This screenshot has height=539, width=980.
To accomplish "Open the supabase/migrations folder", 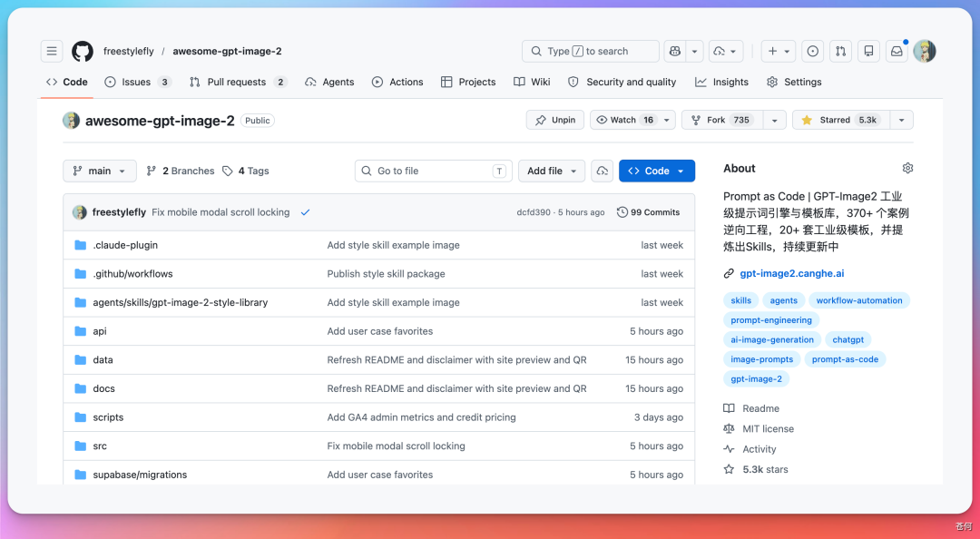I will pos(140,475).
